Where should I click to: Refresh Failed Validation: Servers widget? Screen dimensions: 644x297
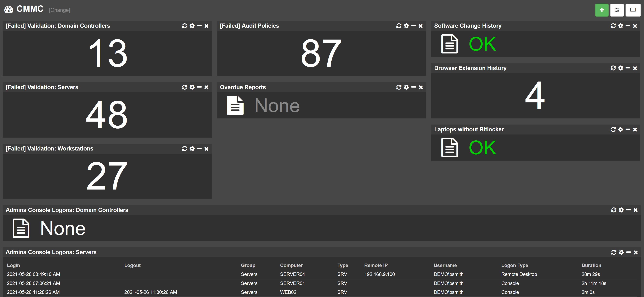184,87
